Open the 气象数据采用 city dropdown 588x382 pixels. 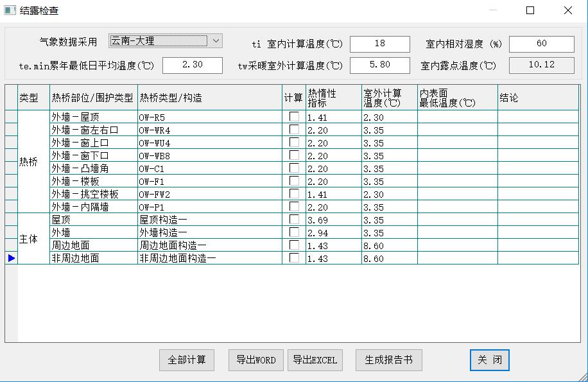pos(216,41)
